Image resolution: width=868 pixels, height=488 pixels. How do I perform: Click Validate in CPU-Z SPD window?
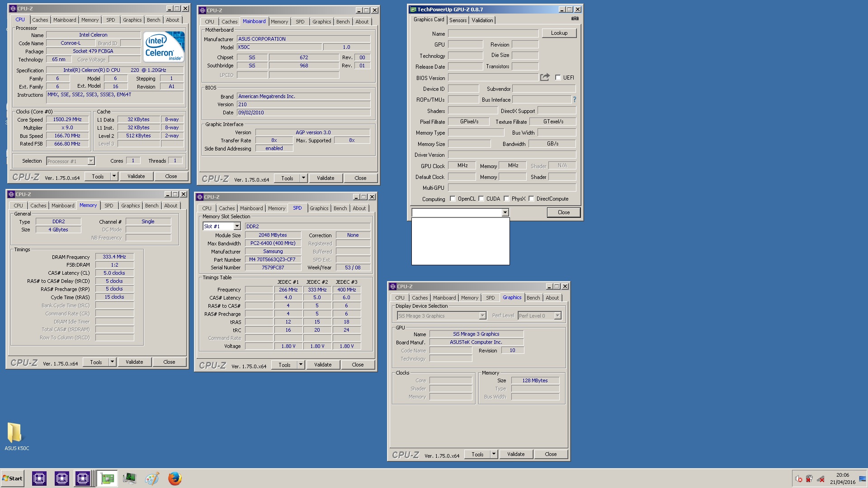pyautogui.click(x=323, y=365)
